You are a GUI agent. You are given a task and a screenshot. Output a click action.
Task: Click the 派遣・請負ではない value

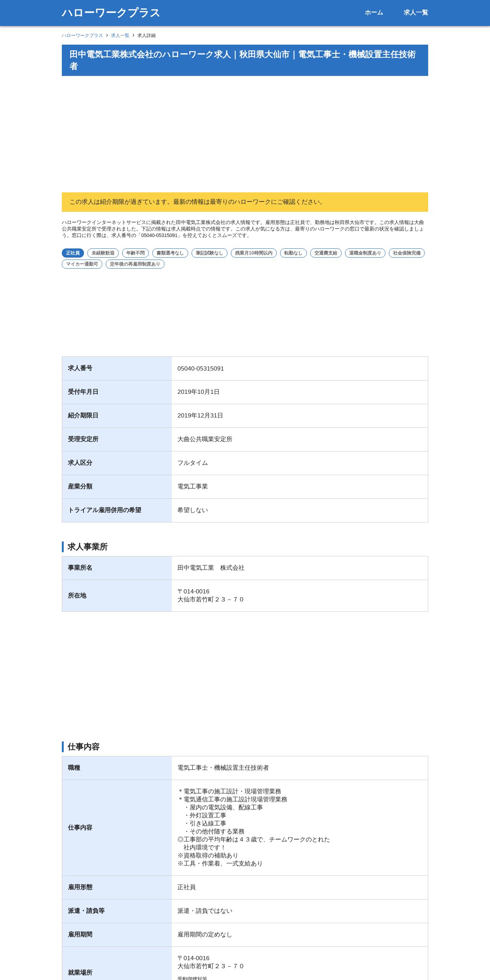(x=205, y=911)
